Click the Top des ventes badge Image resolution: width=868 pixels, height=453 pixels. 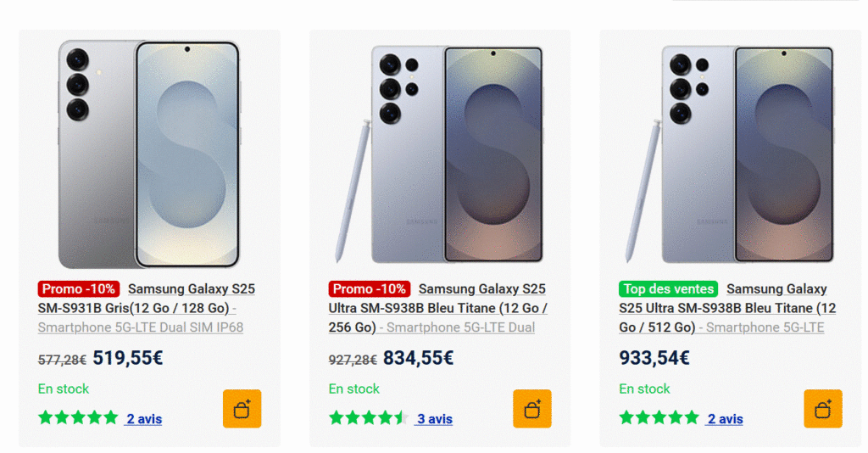click(668, 289)
